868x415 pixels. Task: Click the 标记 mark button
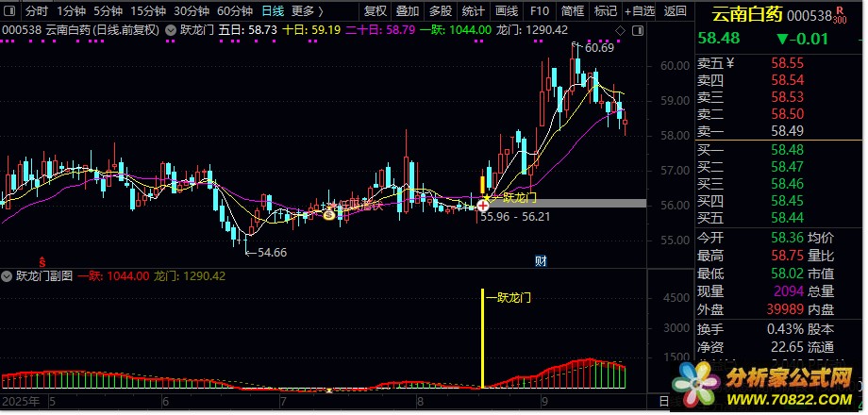tap(605, 10)
